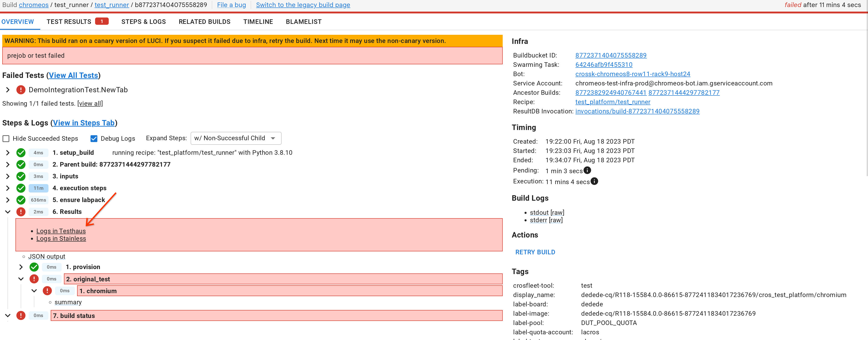
Task: Open the Timeline tab
Action: point(258,22)
